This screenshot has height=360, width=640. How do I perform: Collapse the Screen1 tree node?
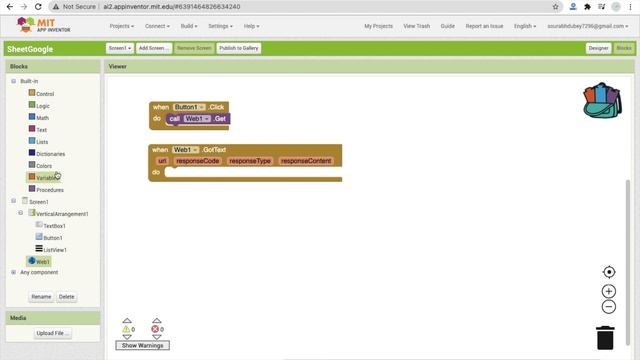(x=13, y=201)
